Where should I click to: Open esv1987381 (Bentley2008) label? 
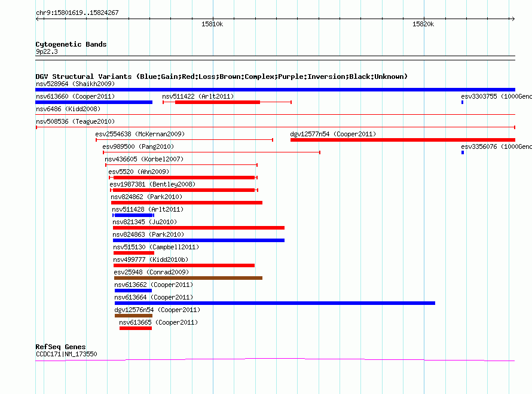152,184
